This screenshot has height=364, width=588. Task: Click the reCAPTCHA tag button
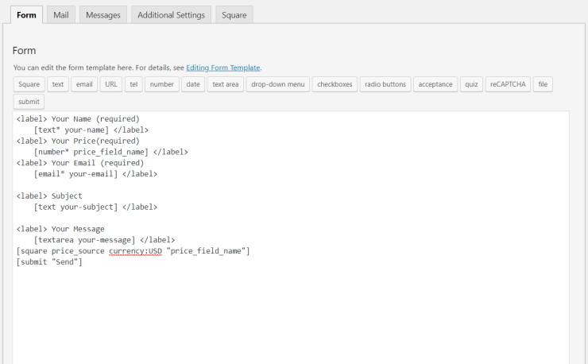pos(508,84)
